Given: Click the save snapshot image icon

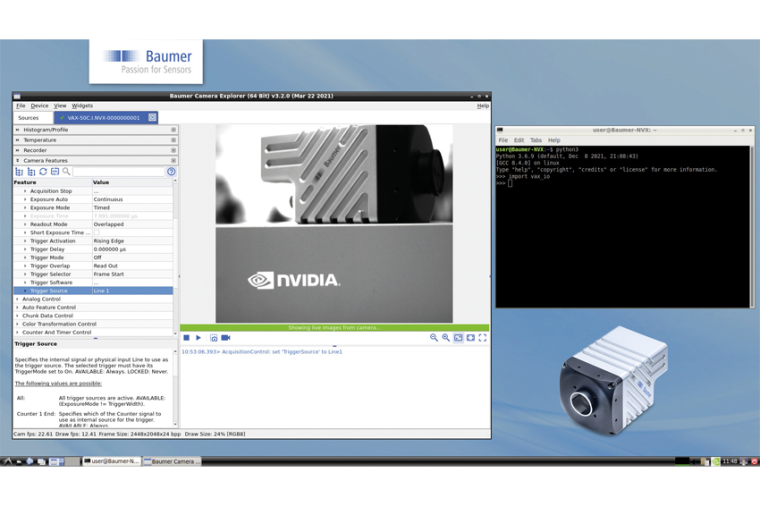Looking at the screenshot, I should [213, 338].
